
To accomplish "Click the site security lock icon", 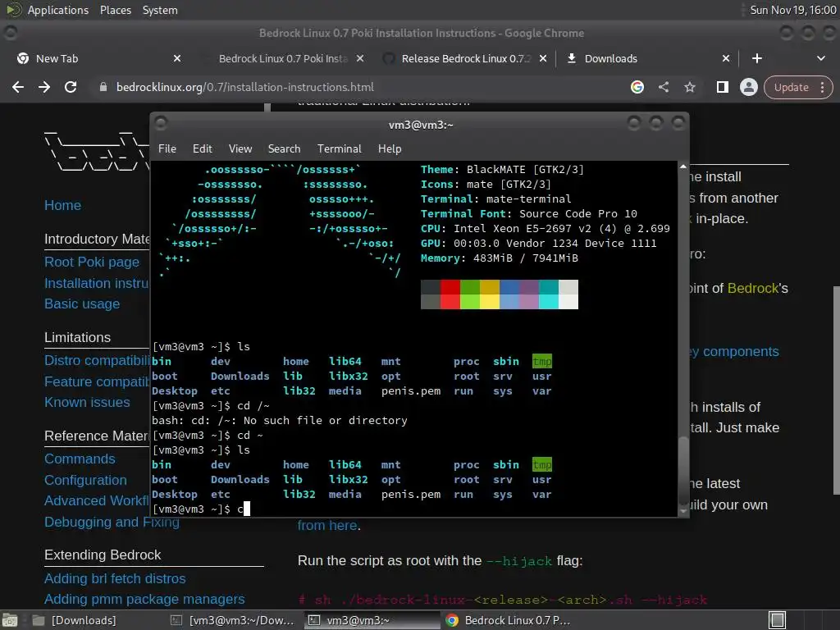I will tap(103, 87).
